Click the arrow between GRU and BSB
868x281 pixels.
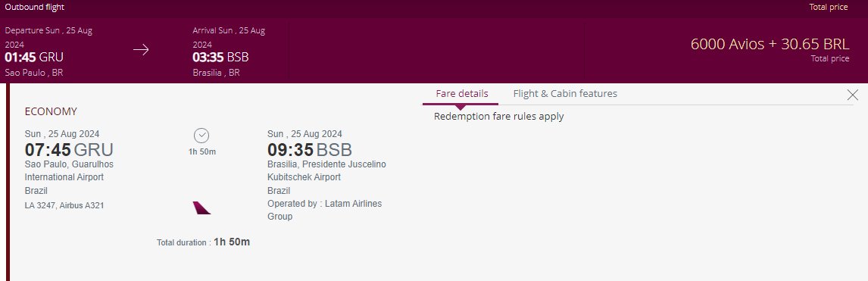141,50
